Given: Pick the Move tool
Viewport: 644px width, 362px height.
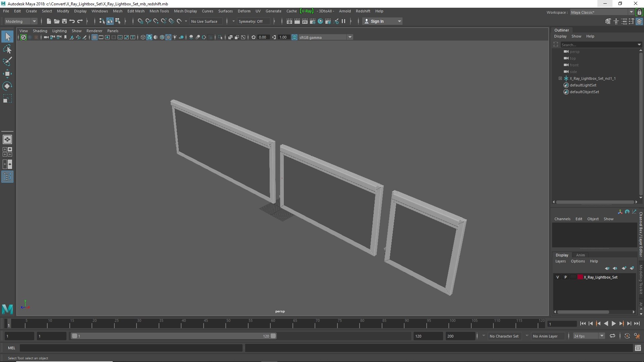Looking at the screenshot, I should tap(7, 74).
